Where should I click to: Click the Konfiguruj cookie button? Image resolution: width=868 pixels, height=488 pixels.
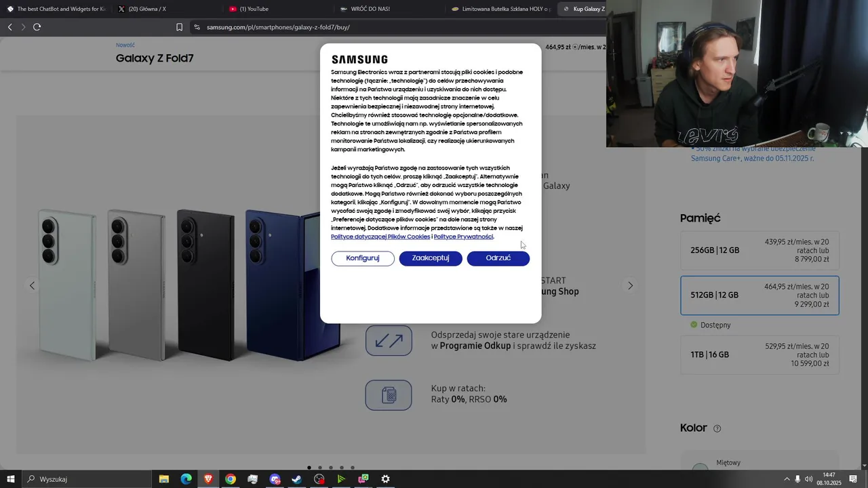coord(363,258)
